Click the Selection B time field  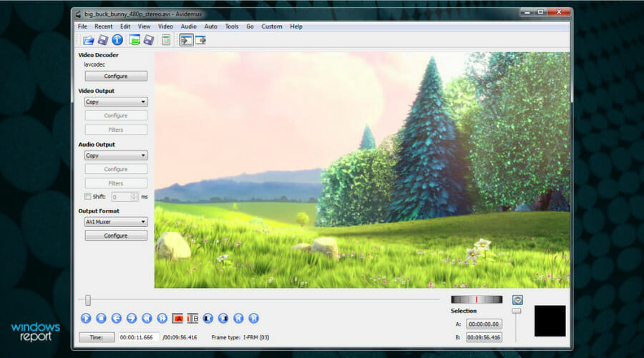click(x=484, y=337)
